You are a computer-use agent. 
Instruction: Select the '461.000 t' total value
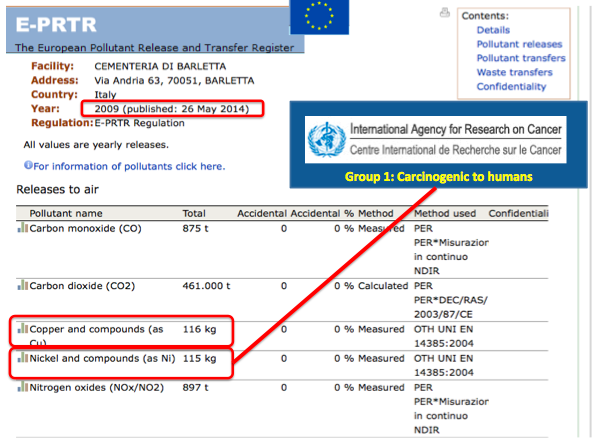click(x=206, y=286)
